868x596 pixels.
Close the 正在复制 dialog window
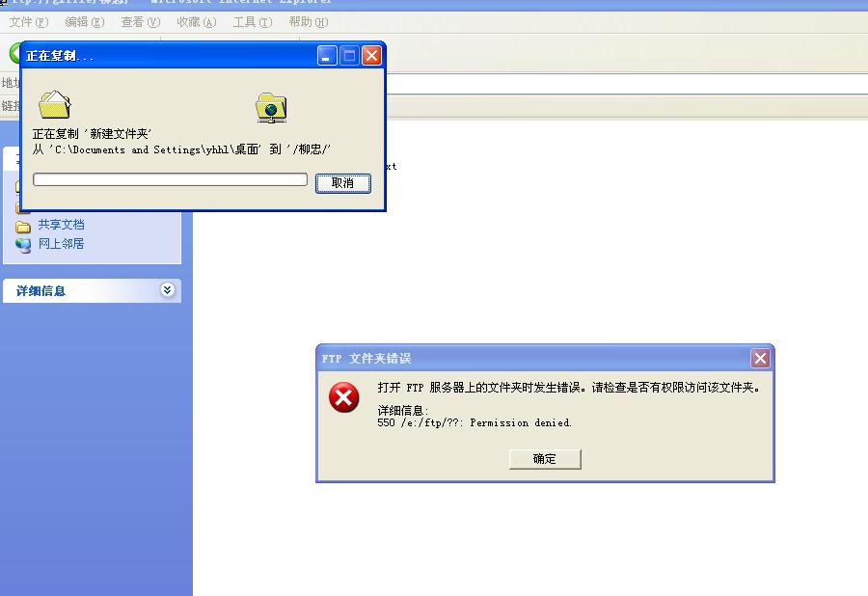coord(371,55)
